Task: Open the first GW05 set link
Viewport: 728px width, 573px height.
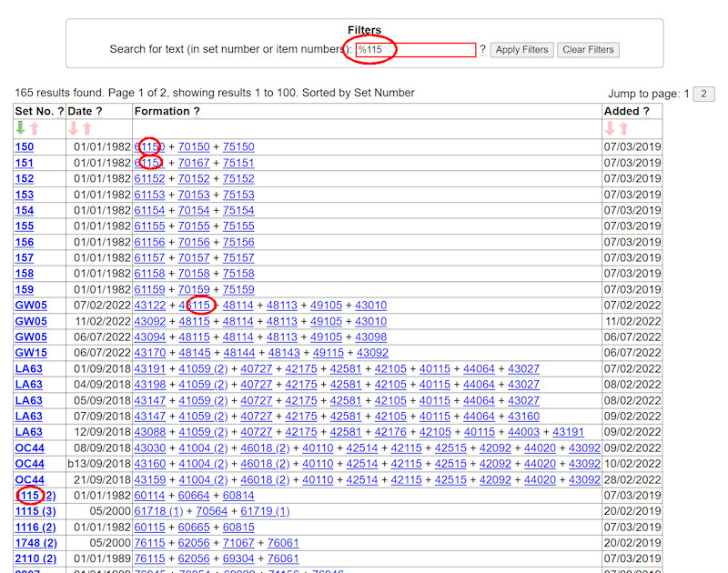Action: [29, 306]
